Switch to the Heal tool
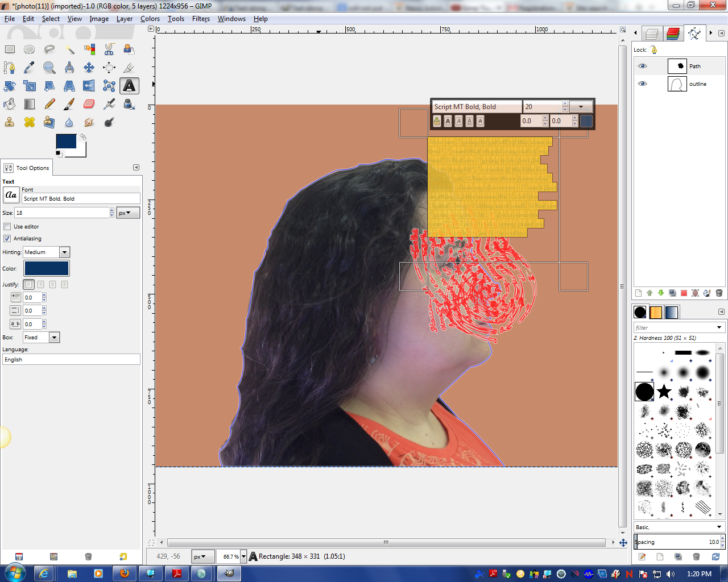 click(30, 122)
